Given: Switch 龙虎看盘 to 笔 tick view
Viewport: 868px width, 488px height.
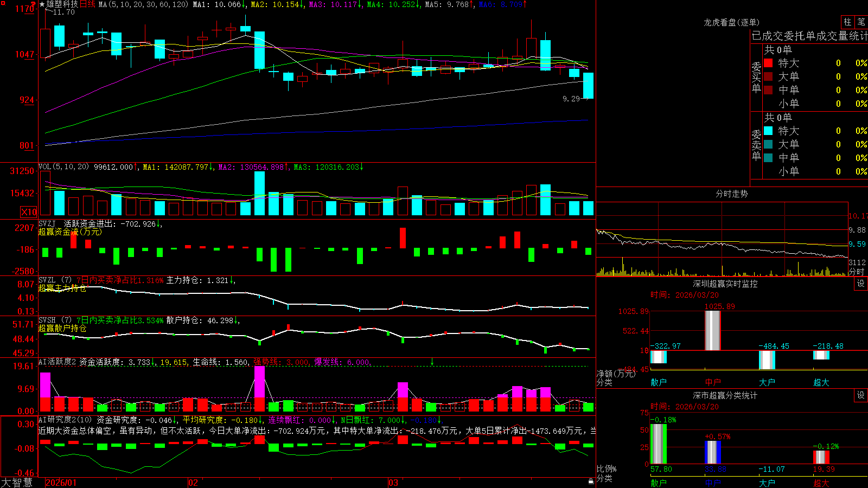Looking at the screenshot, I should tap(861, 22).
